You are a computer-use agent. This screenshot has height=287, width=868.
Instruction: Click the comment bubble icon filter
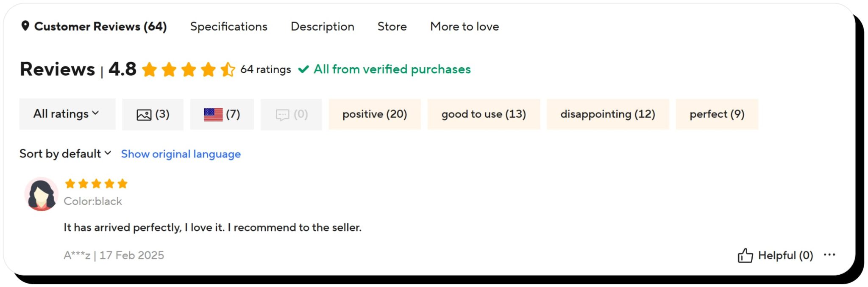click(283, 114)
